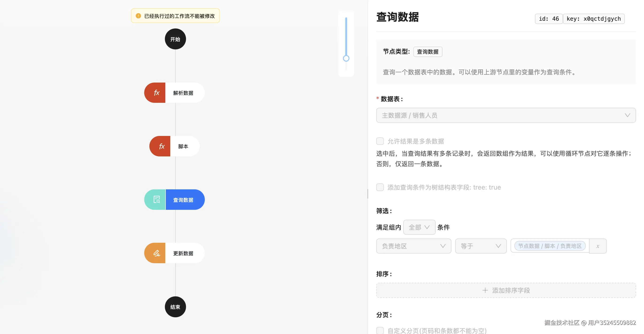Select the 开始 start node
Viewport: 644px width, 334px height.
[175, 39]
